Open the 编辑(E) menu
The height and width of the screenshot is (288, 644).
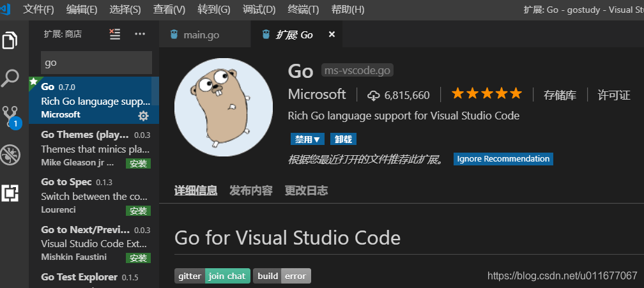(82, 10)
